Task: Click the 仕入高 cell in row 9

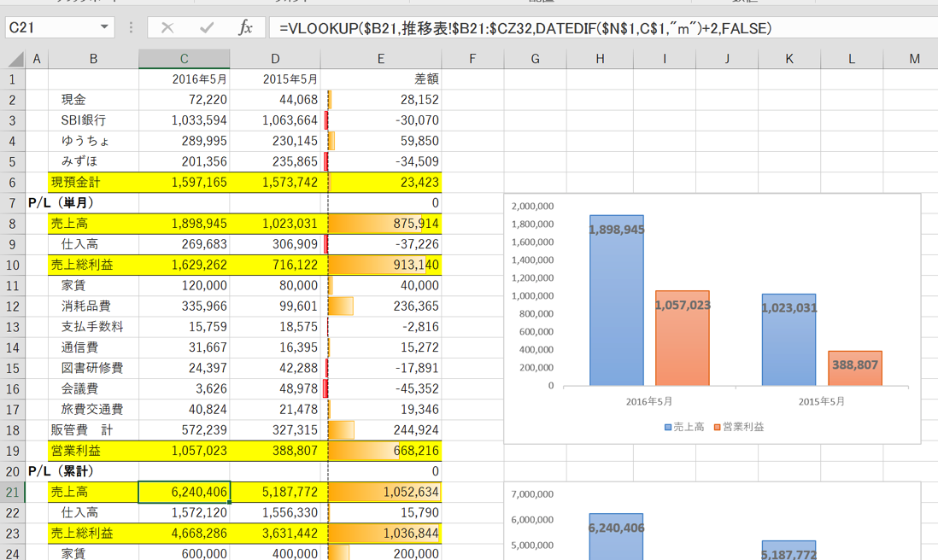Action: [x=93, y=244]
